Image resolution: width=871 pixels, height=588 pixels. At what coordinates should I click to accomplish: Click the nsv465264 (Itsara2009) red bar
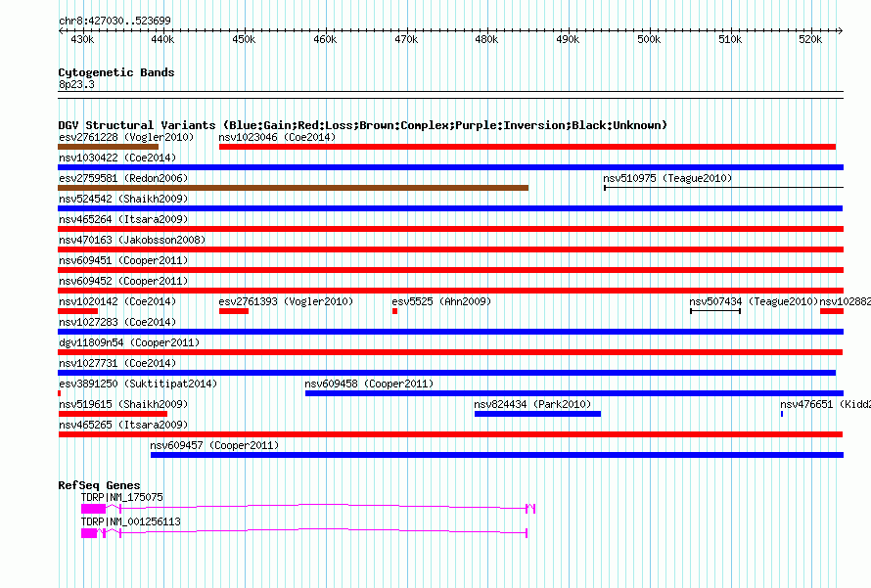coord(450,229)
